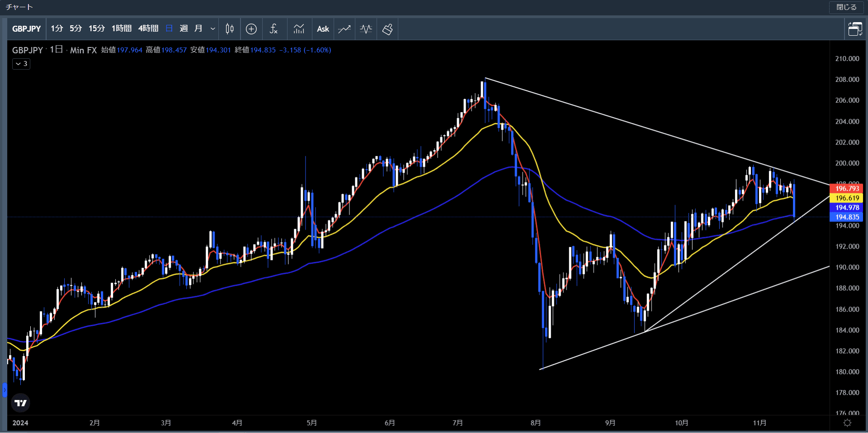The height and width of the screenshot is (433, 868).
Task: Click the チャート window title
Action: [x=19, y=7]
